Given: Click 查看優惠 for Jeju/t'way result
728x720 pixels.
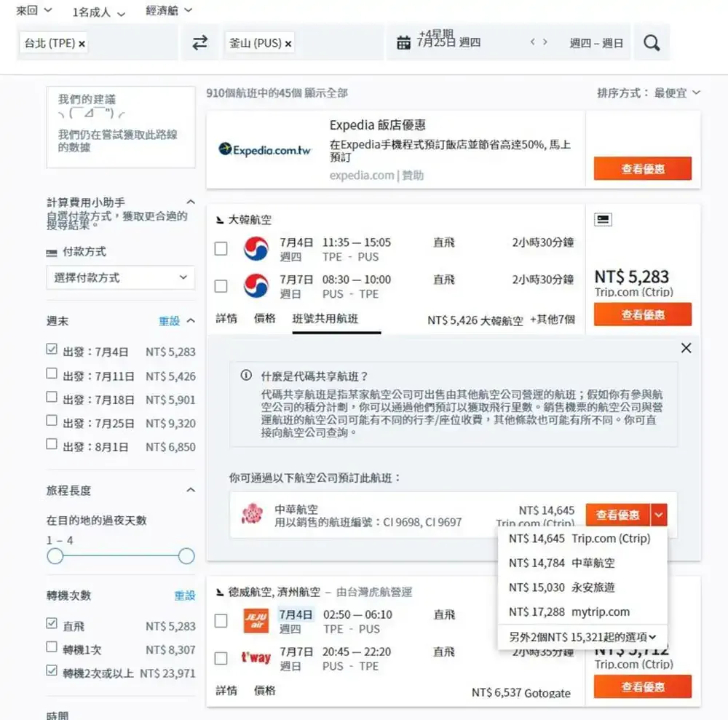Looking at the screenshot, I should click(x=643, y=687).
